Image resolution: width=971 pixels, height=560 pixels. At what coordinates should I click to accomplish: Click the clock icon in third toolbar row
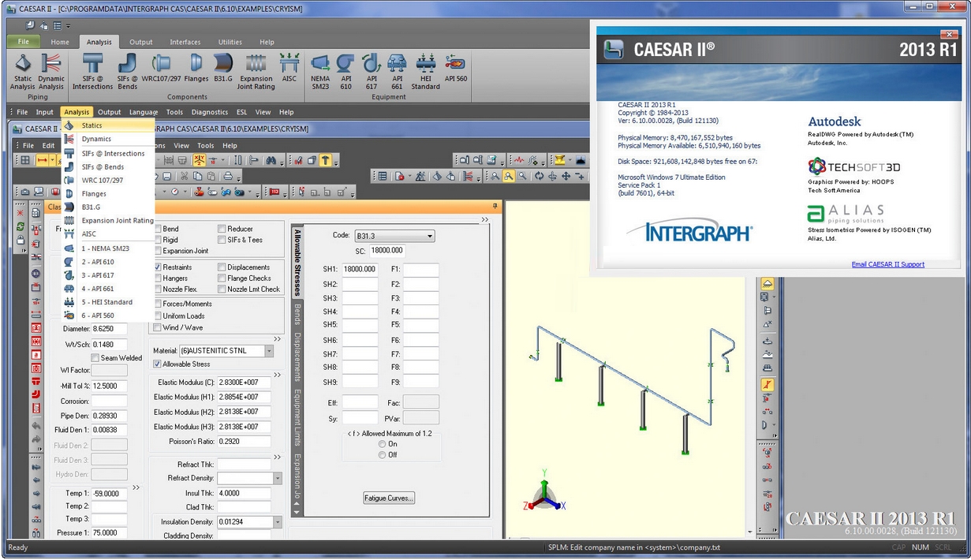point(175,192)
